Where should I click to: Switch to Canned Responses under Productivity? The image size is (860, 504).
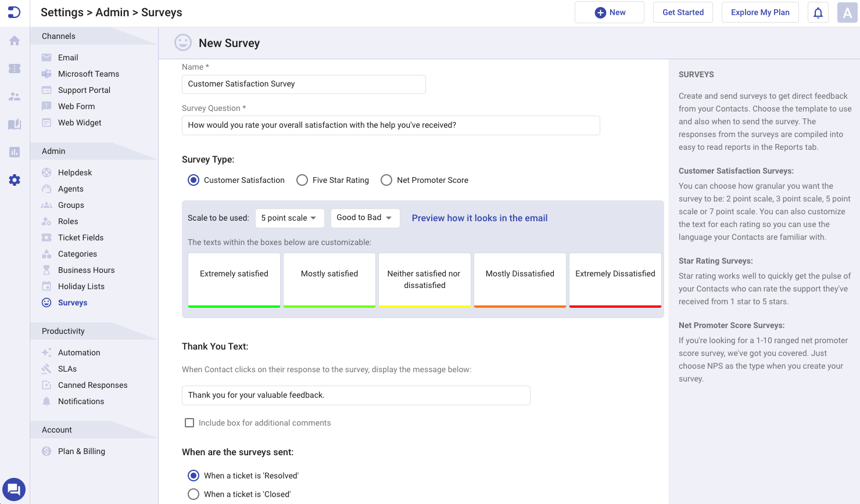(x=93, y=385)
